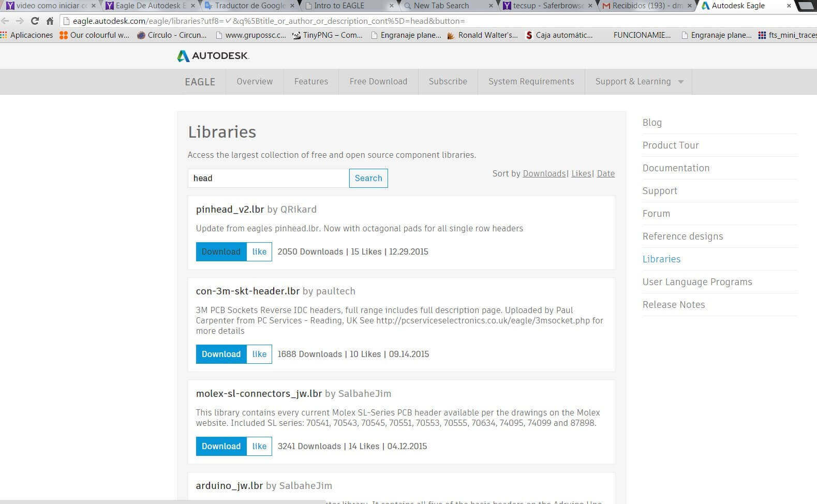Click the browser forward arrow
817x504 pixels.
click(20, 21)
